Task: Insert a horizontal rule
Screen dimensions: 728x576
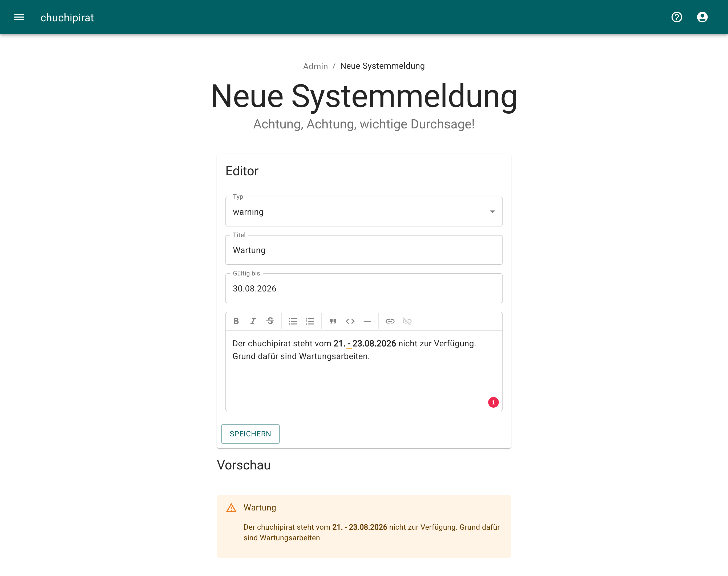Action: coord(367,321)
